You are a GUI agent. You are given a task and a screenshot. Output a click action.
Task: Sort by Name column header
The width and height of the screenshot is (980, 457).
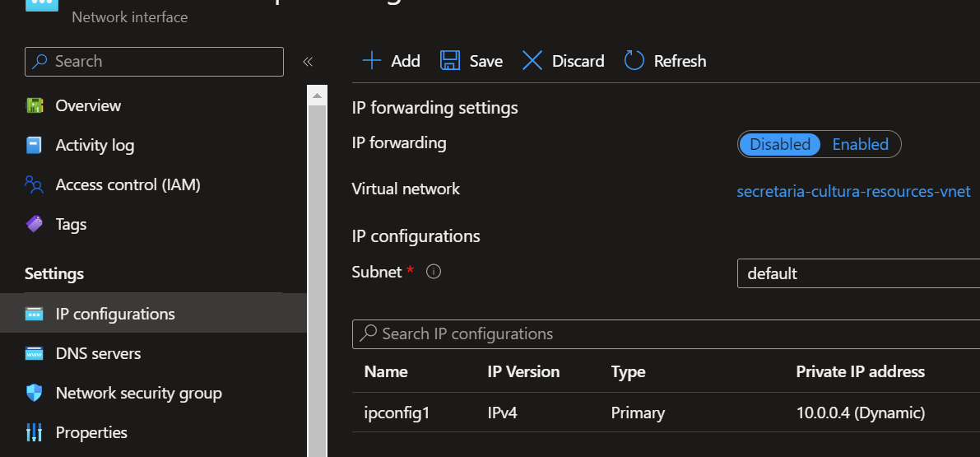(x=386, y=372)
